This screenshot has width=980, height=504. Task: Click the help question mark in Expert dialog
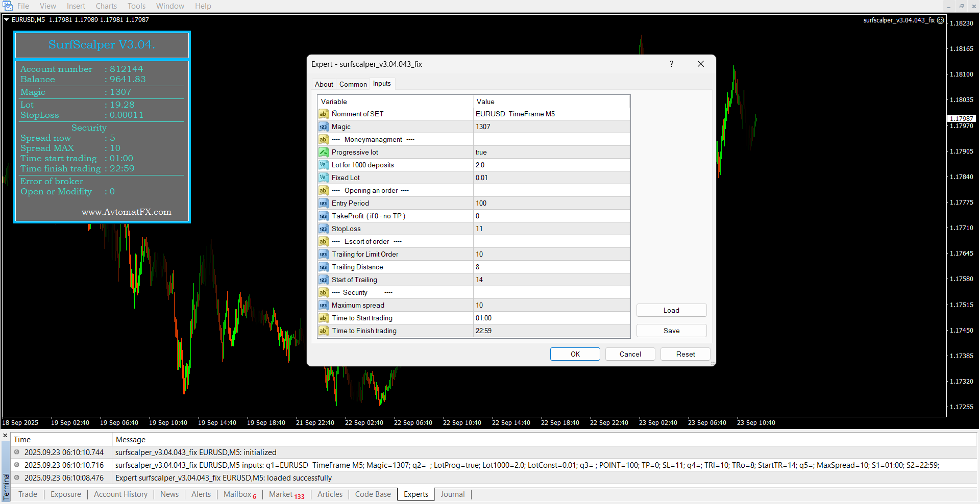point(672,64)
